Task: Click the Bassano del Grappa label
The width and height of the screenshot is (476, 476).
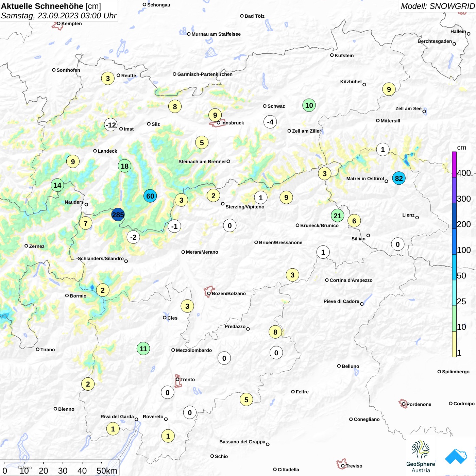Action: [242, 442]
